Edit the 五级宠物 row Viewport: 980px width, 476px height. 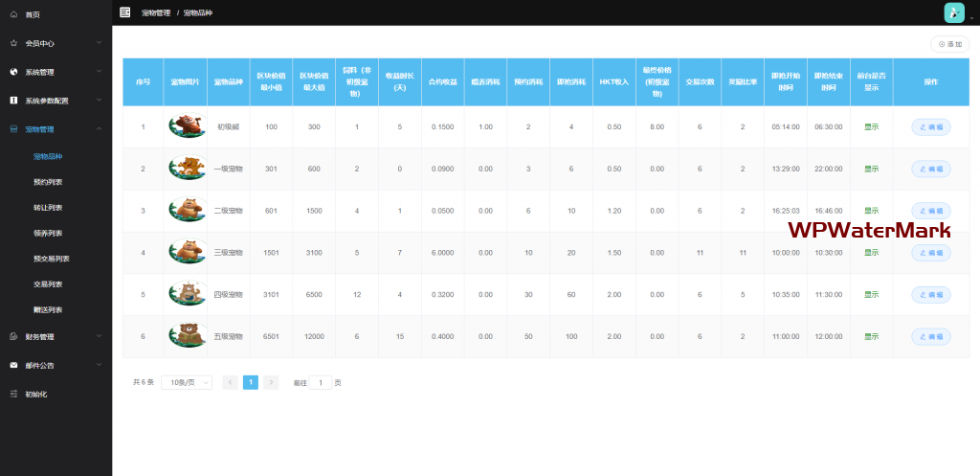(x=930, y=336)
